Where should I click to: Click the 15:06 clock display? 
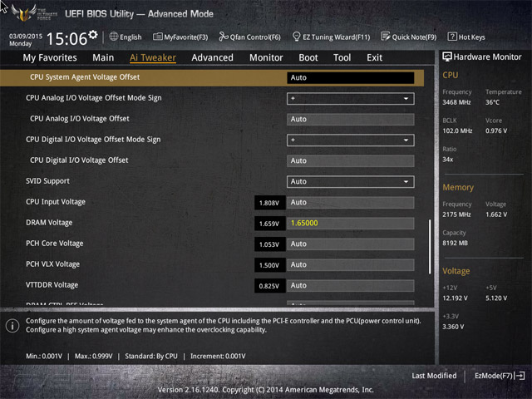pos(66,39)
